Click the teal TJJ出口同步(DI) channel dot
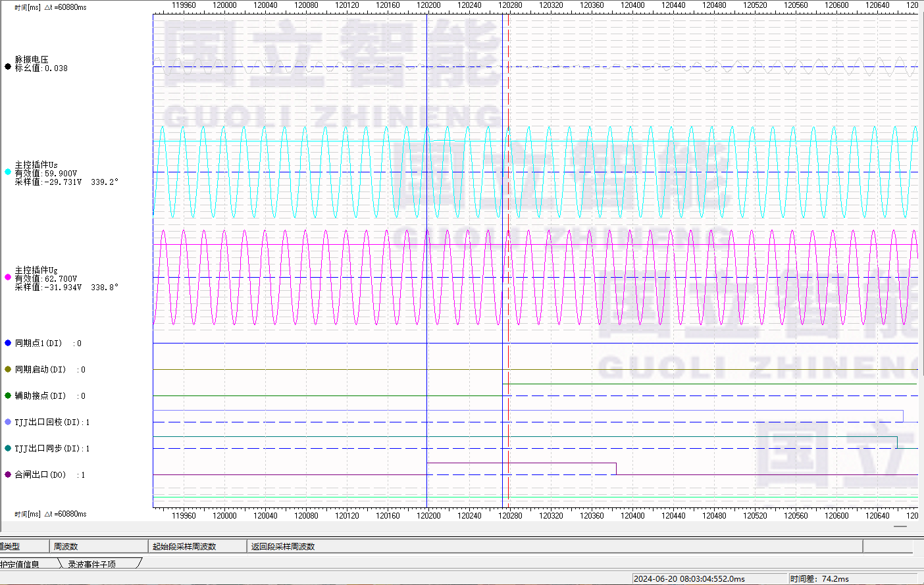 8,448
